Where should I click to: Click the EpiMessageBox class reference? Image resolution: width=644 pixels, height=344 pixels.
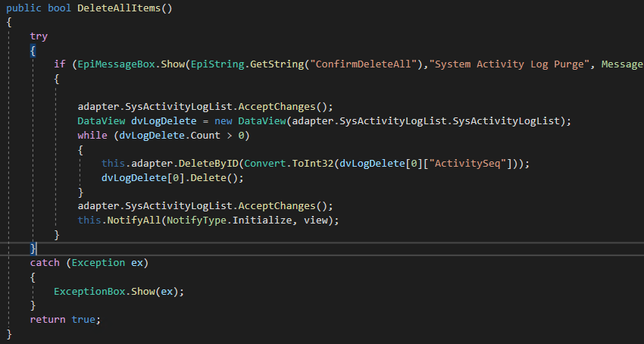pyautogui.click(x=116, y=64)
